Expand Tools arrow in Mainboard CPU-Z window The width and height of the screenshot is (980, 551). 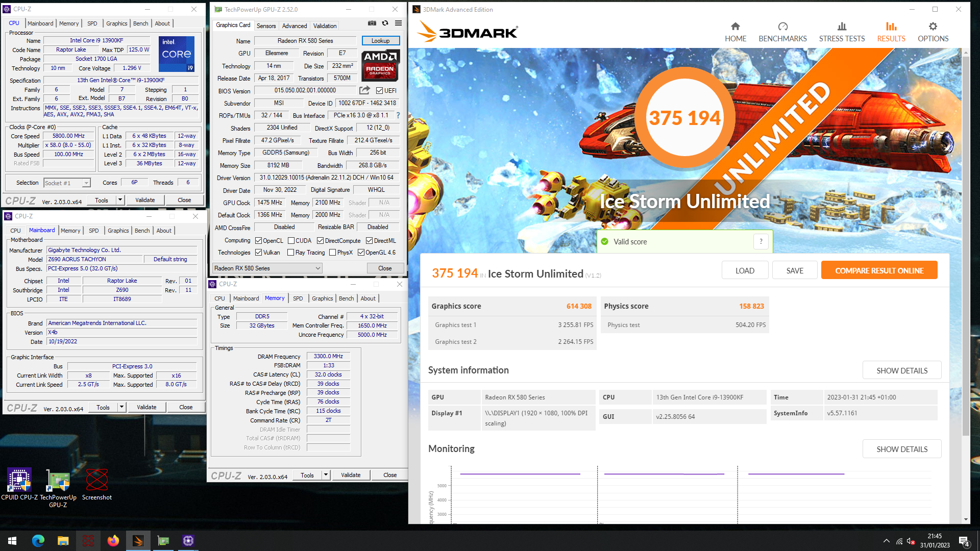click(122, 407)
